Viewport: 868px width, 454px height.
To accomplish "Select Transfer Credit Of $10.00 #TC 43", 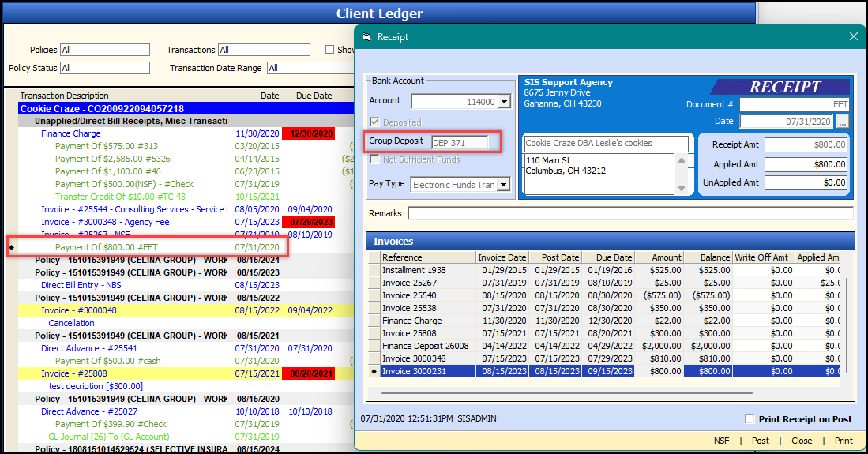I will [120, 197].
